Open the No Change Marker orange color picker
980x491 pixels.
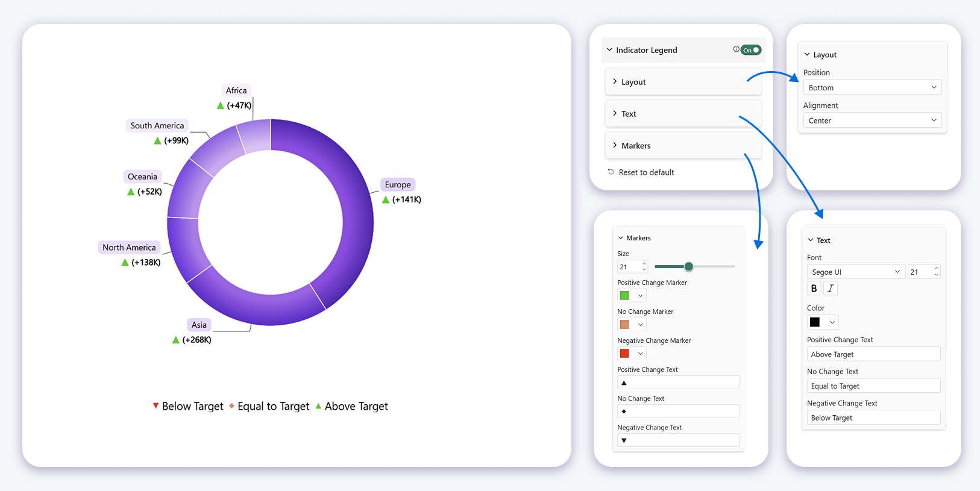[632, 325]
